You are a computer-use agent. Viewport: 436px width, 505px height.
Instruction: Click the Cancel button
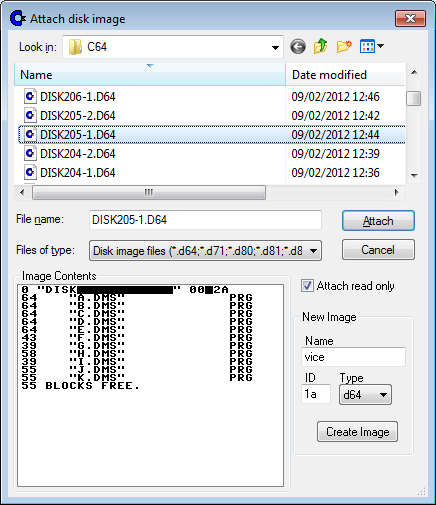click(x=378, y=250)
